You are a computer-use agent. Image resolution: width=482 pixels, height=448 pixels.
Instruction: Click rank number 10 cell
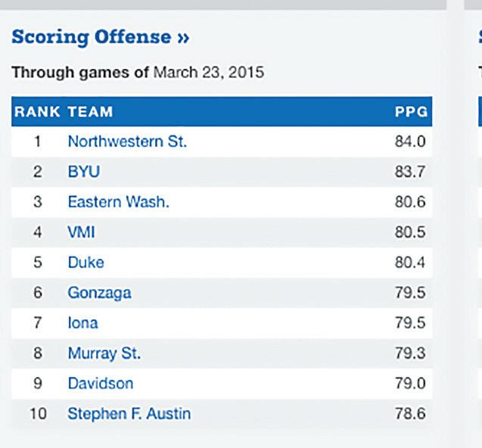click(x=38, y=413)
